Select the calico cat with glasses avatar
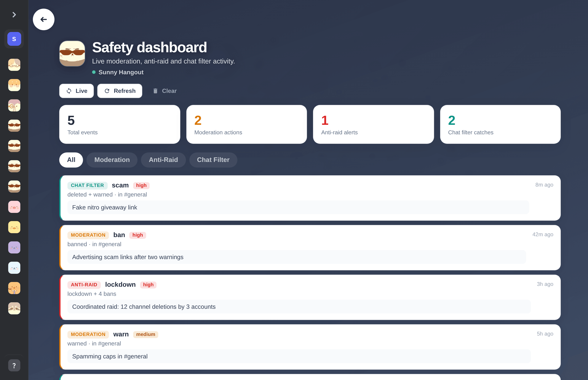The height and width of the screenshot is (380, 588). point(14,65)
